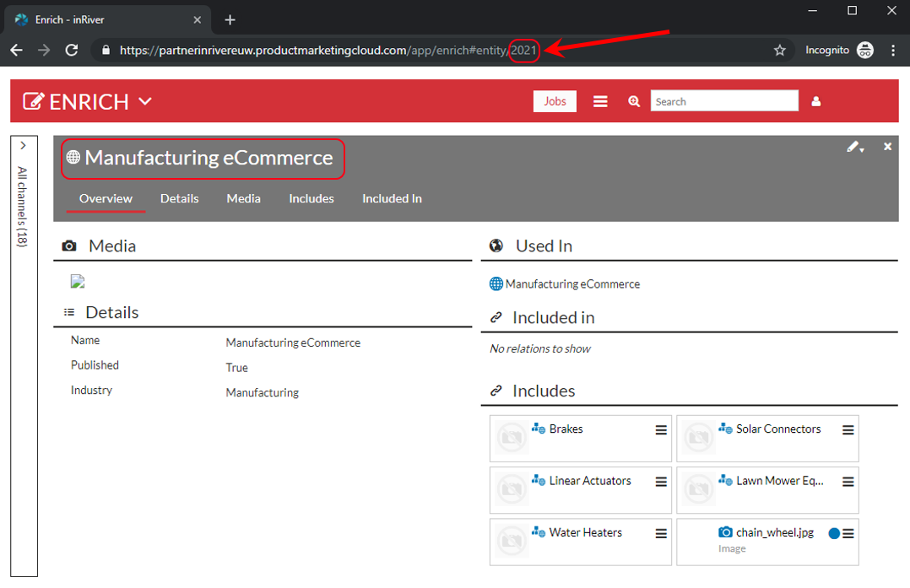Select the Enrich - inRiver browser tab
This screenshot has width=910, height=588.
(x=108, y=19)
